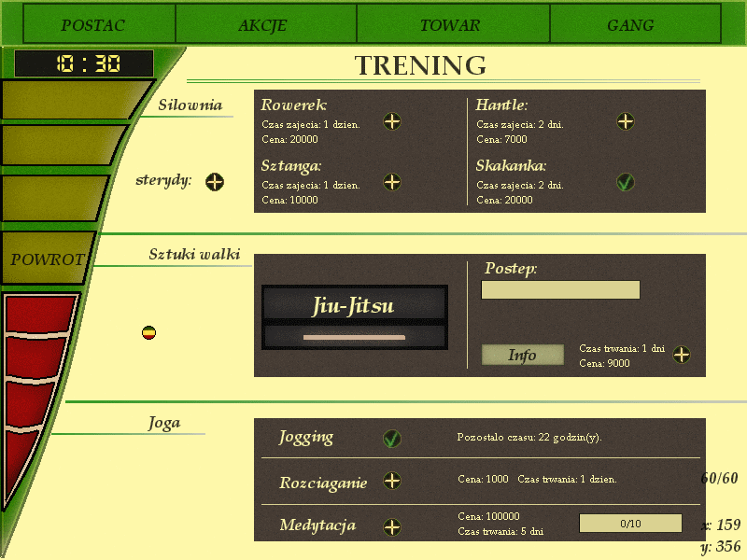Viewport: 747px width, 560px height.
Task: Click the 10:30 digital clock display
Action: tap(84, 63)
